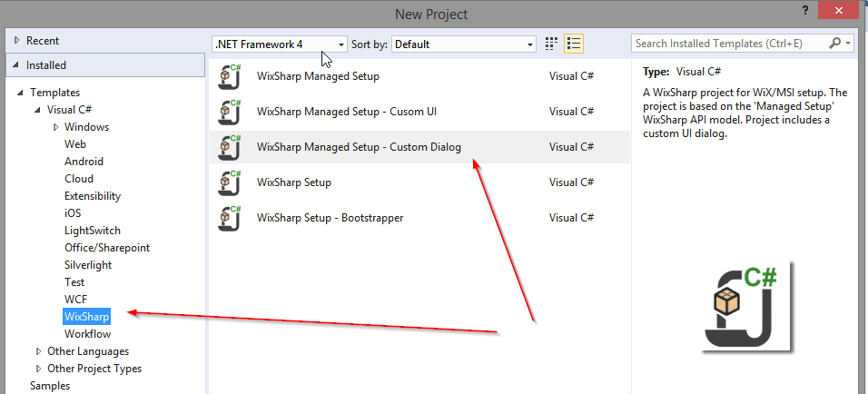Click the Bootstrapper template icon
Image resolution: width=868 pixels, height=394 pixels.
click(229, 218)
